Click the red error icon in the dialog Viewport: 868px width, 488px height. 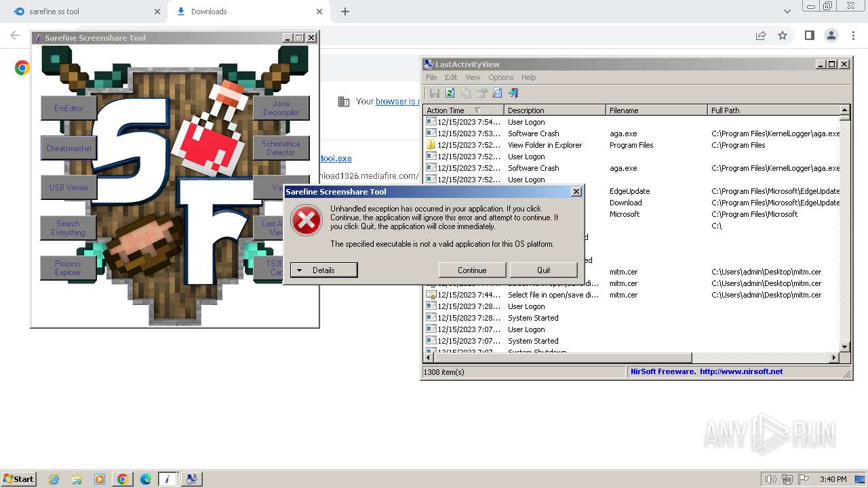point(307,221)
